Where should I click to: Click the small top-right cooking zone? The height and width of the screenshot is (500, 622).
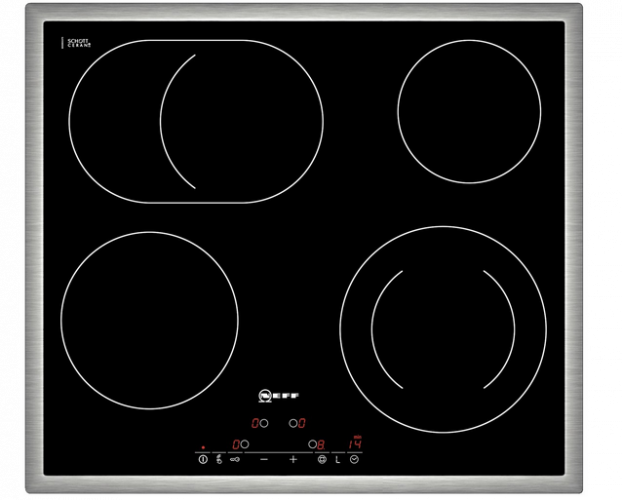click(x=468, y=111)
